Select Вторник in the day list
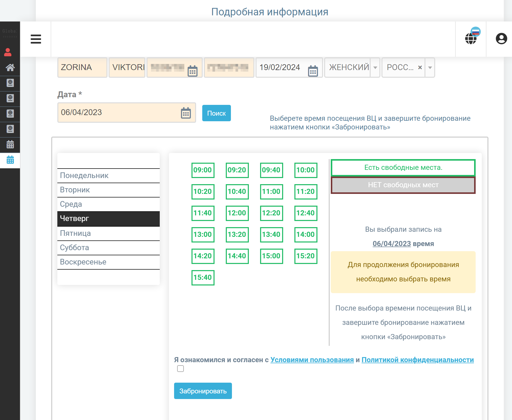 109,190
